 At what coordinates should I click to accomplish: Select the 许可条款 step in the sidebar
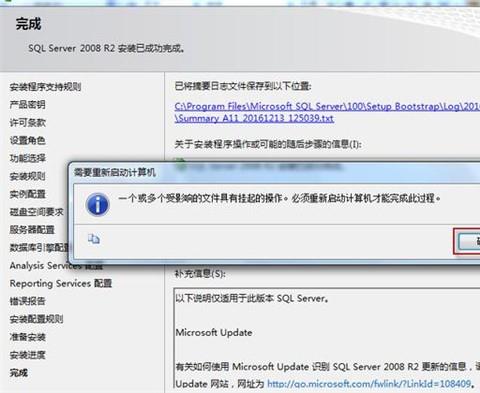[27, 123]
